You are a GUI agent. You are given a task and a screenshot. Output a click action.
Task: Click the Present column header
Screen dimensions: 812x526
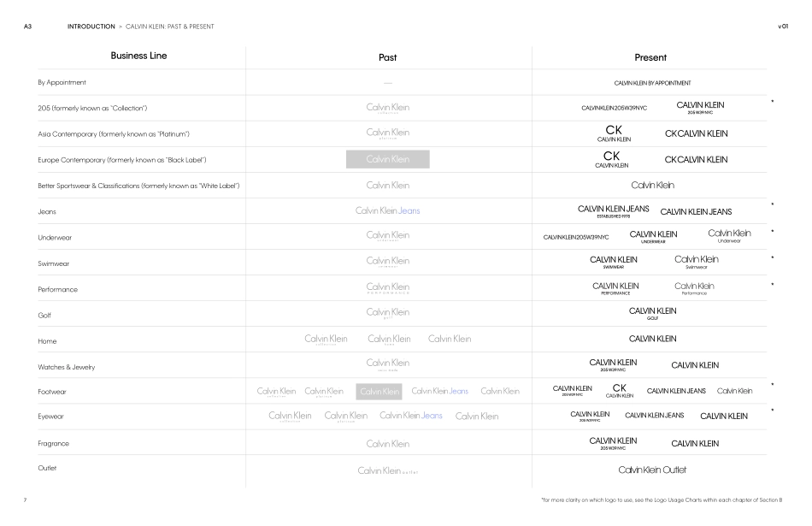(650, 57)
